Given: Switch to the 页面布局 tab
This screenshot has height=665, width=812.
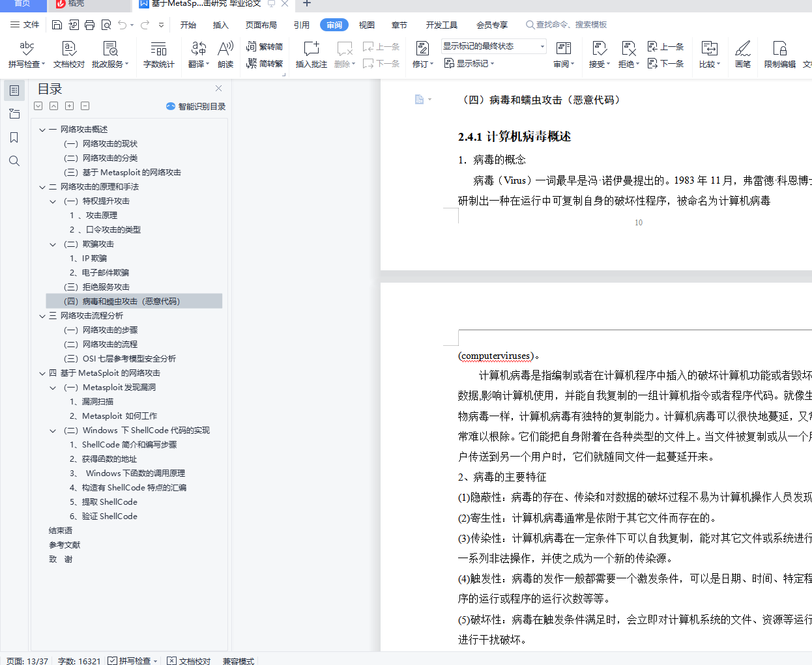Looking at the screenshot, I should pyautogui.click(x=261, y=25).
